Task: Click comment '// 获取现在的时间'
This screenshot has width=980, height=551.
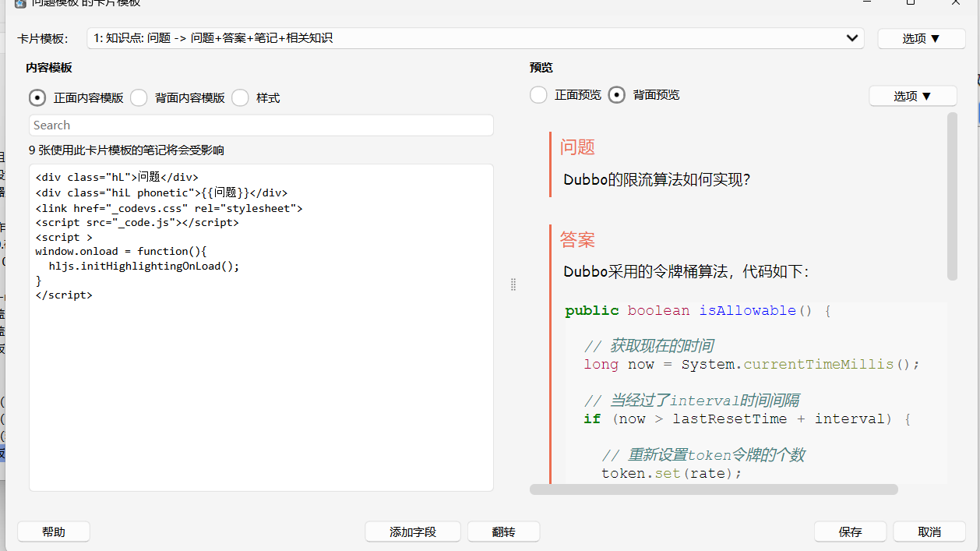Action: [x=649, y=345]
